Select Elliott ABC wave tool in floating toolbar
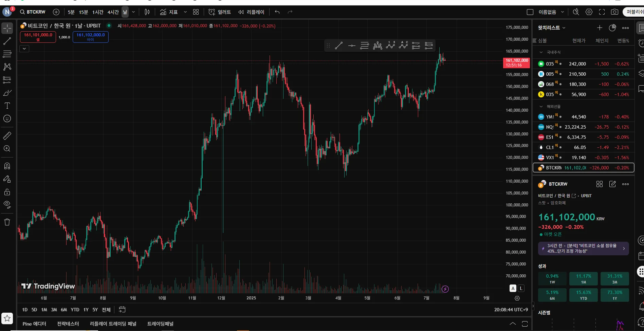Screen dimensions: 644x331 tap(403, 45)
